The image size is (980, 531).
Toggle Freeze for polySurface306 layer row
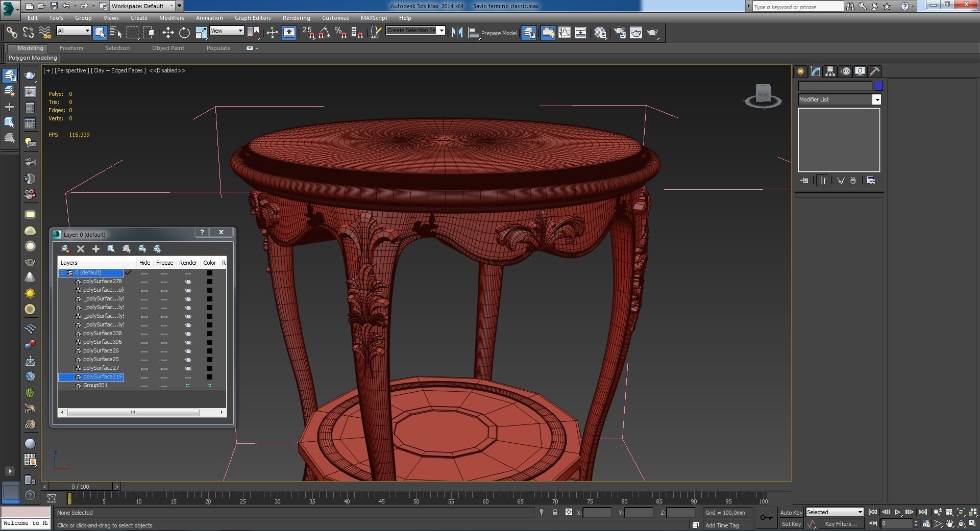pos(164,342)
